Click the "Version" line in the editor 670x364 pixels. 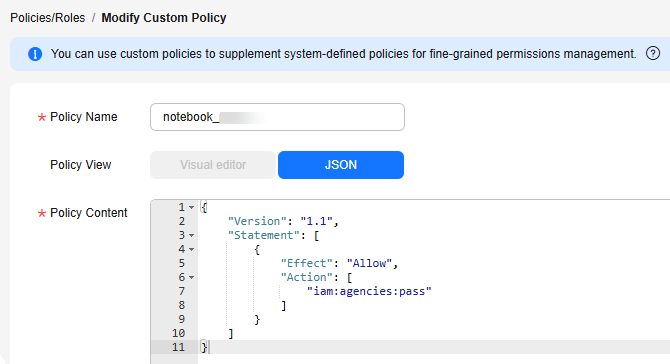click(x=283, y=221)
